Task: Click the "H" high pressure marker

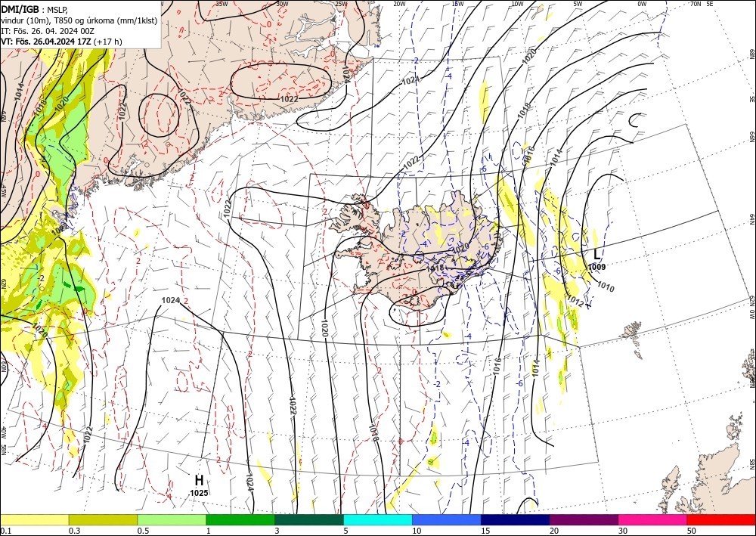Action: pyautogui.click(x=199, y=481)
